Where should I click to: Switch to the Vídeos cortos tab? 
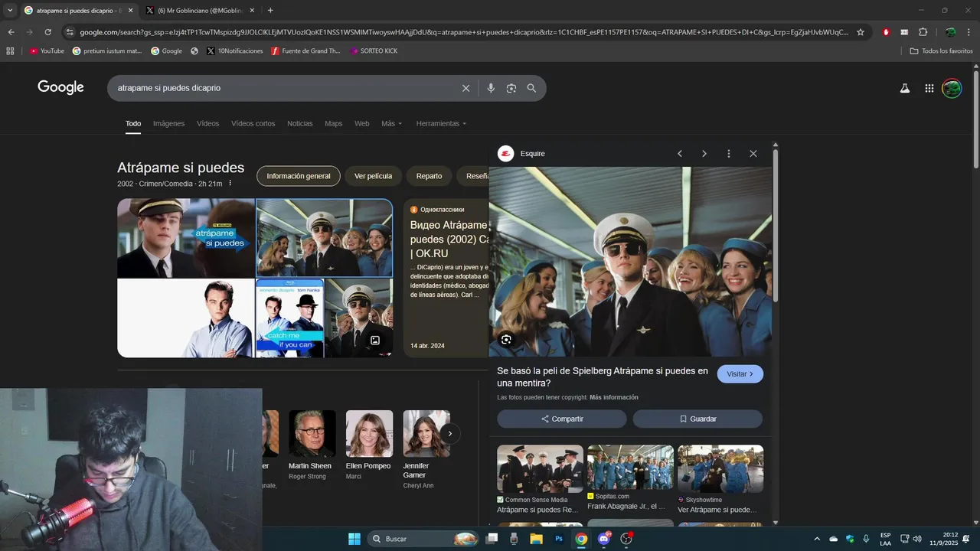[x=253, y=123]
